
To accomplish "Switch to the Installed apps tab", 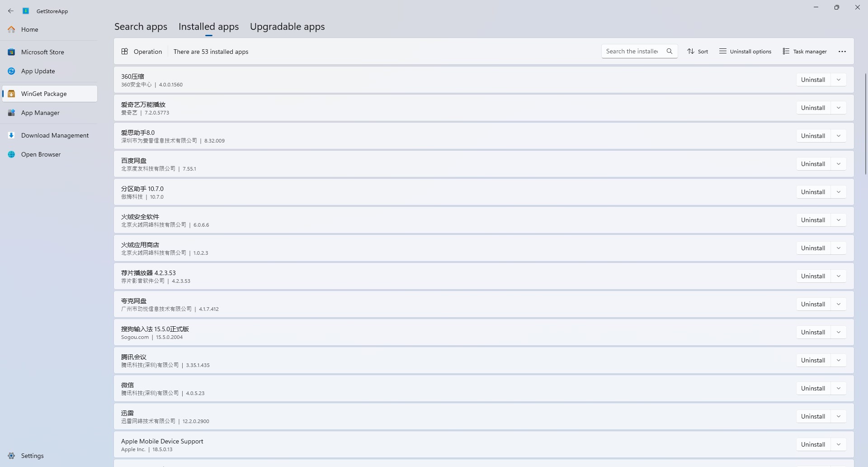I will [x=208, y=27].
